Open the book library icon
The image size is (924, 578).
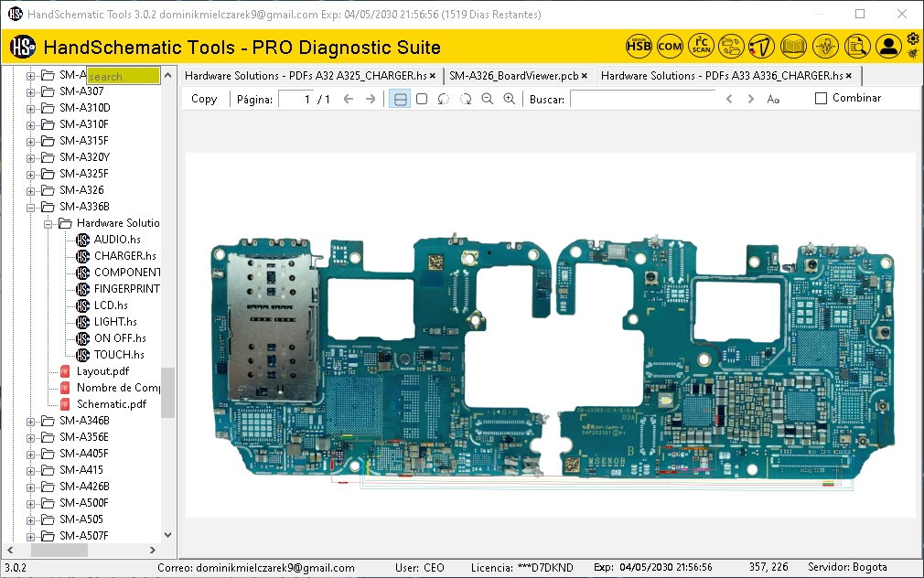pyautogui.click(x=793, y=46)
